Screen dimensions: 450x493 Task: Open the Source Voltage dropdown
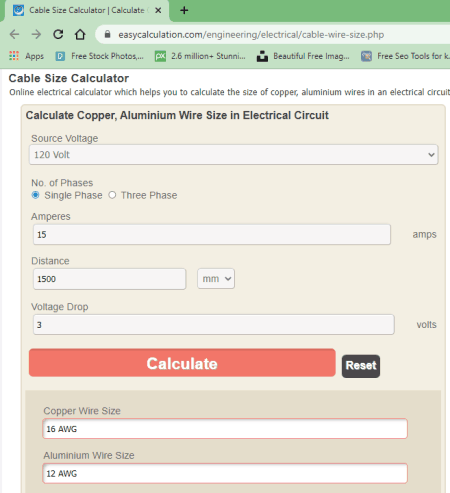tap(234, 155)
